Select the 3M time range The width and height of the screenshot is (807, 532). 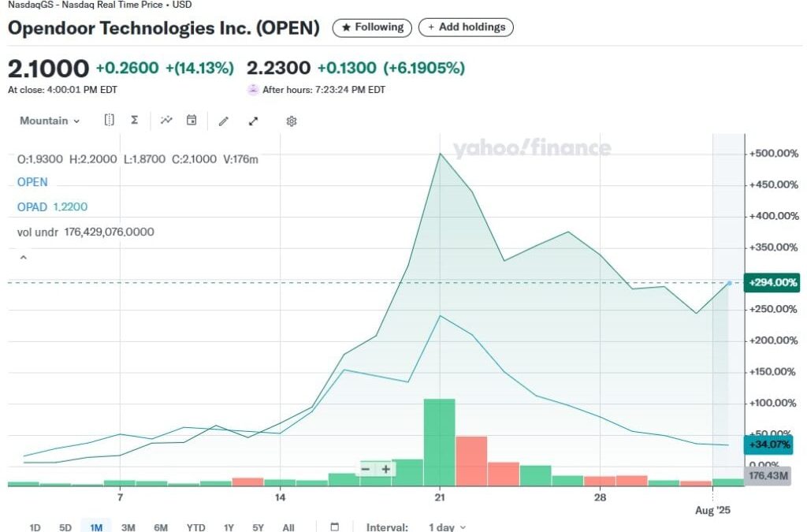(x=128, y=527)
